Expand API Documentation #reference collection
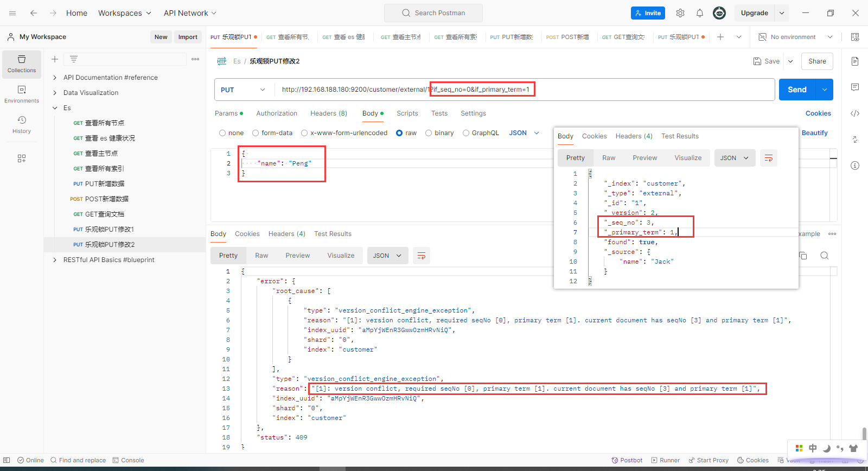 pos(55,78)
